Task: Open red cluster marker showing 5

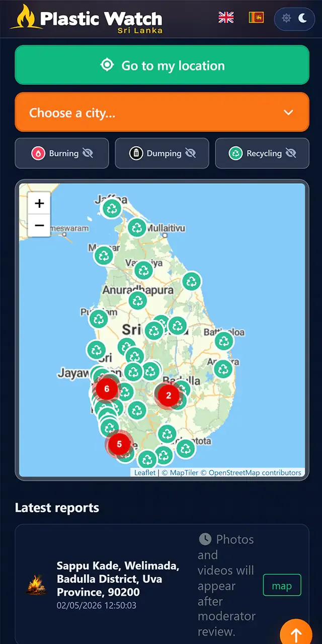Action: pyautogui.click(x=119, y=444)
